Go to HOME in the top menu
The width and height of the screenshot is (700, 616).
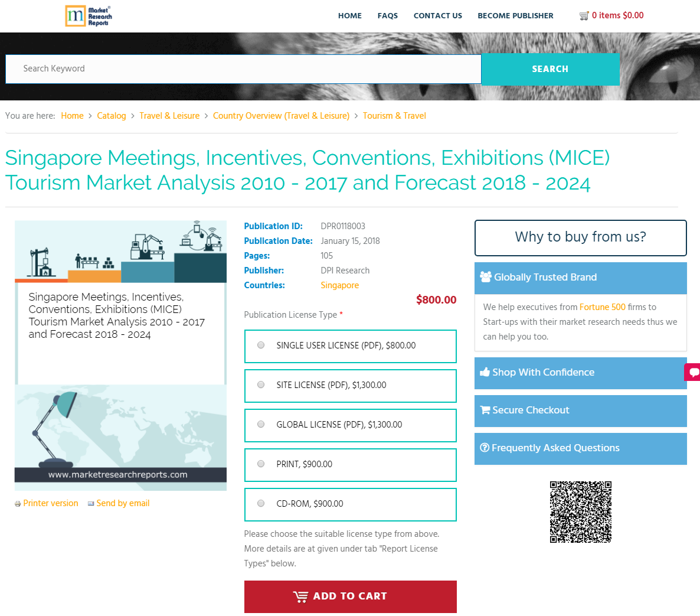(350, 15)
